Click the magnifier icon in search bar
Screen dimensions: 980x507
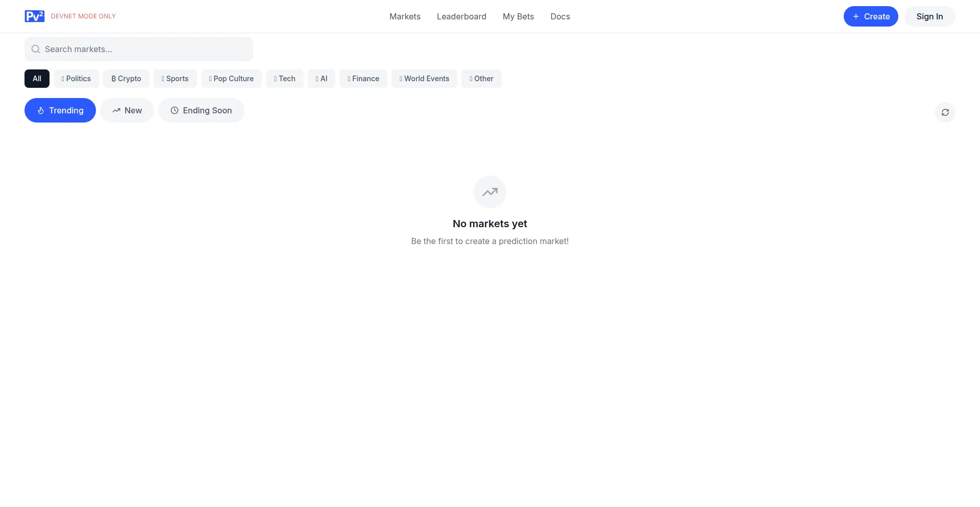[36, 49]
